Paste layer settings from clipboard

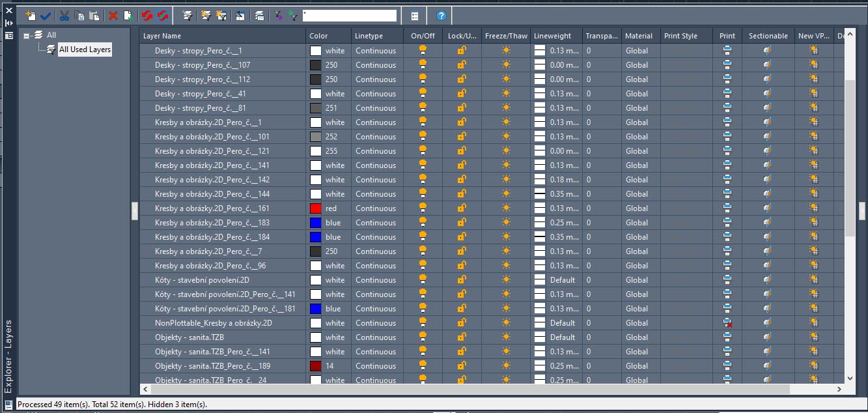click(94, 14)
